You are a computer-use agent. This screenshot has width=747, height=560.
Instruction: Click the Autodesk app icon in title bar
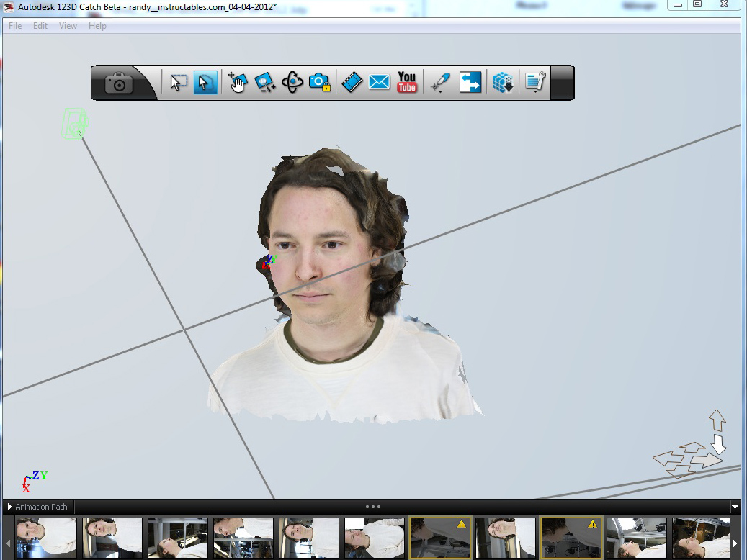[x=9, y=6]
